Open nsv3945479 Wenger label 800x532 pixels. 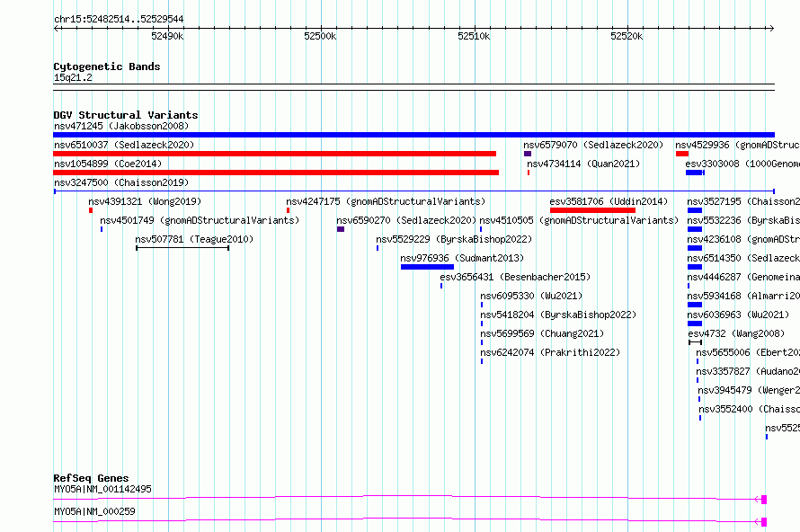(x=749, y=390)
